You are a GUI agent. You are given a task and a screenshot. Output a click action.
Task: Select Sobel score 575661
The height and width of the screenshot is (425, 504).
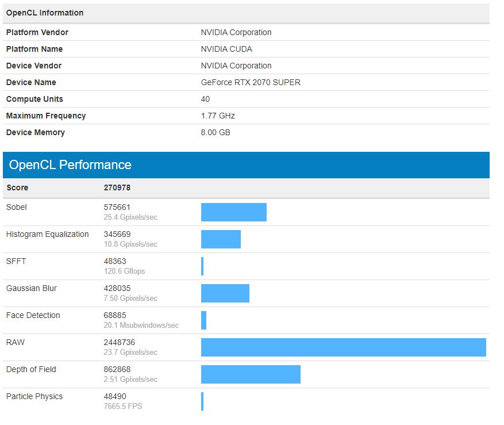[x=117, y=208]
